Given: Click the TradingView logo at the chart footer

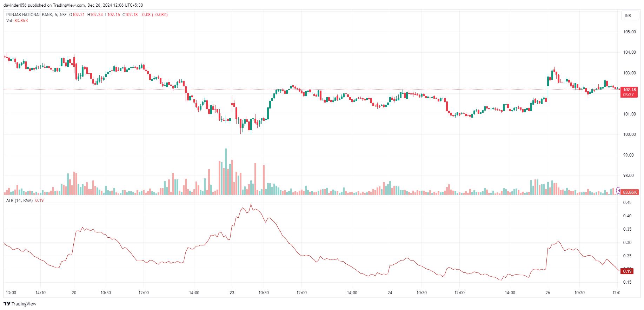Looking at the screenshot, I should coord(20,304).
